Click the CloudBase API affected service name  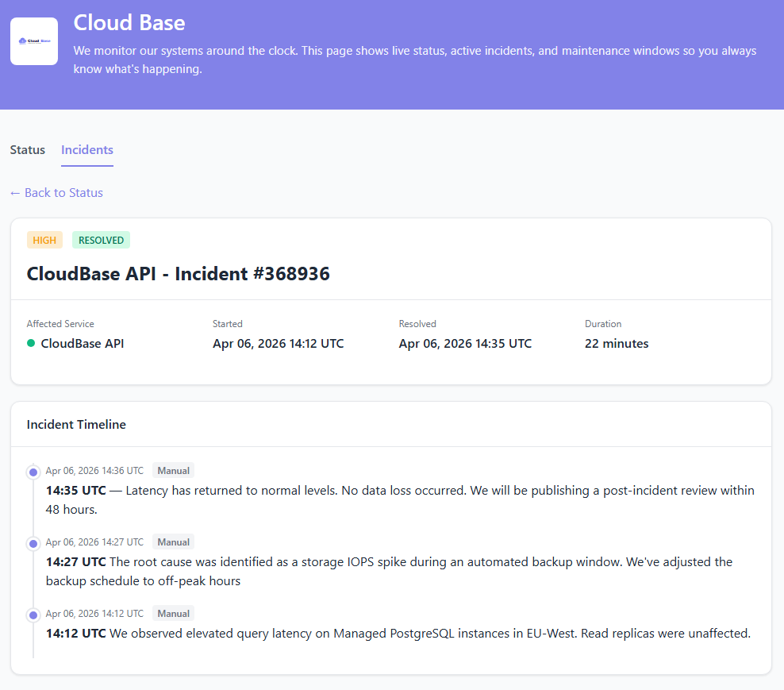pyautogui.click(x=83, y=344)
